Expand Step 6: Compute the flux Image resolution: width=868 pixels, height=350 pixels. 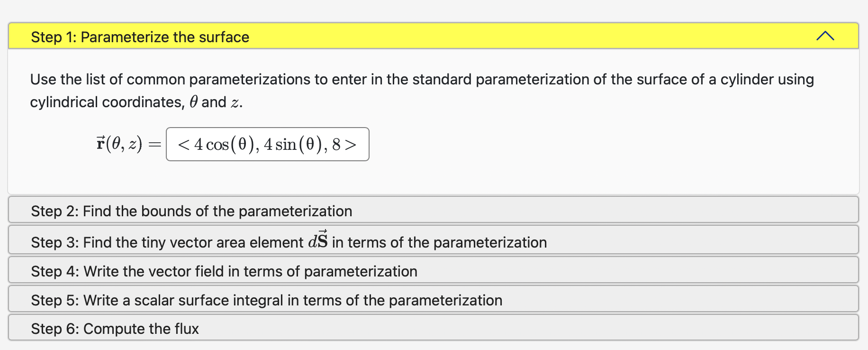point(115,328)
